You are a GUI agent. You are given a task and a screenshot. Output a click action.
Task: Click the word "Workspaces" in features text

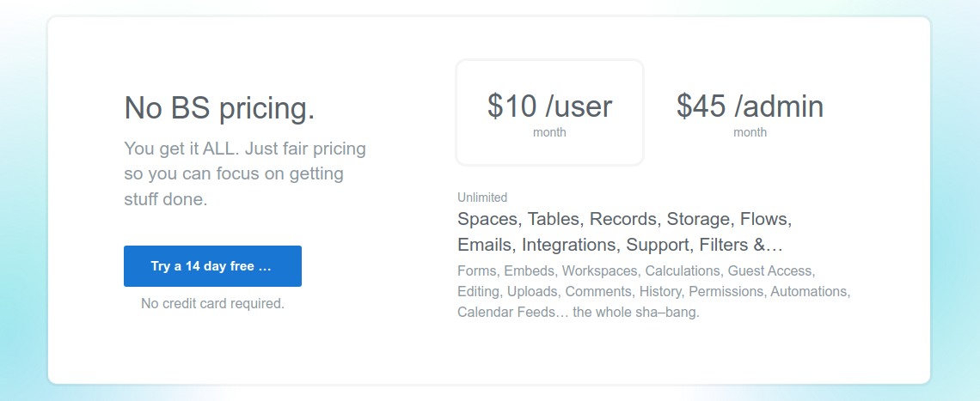601,271
